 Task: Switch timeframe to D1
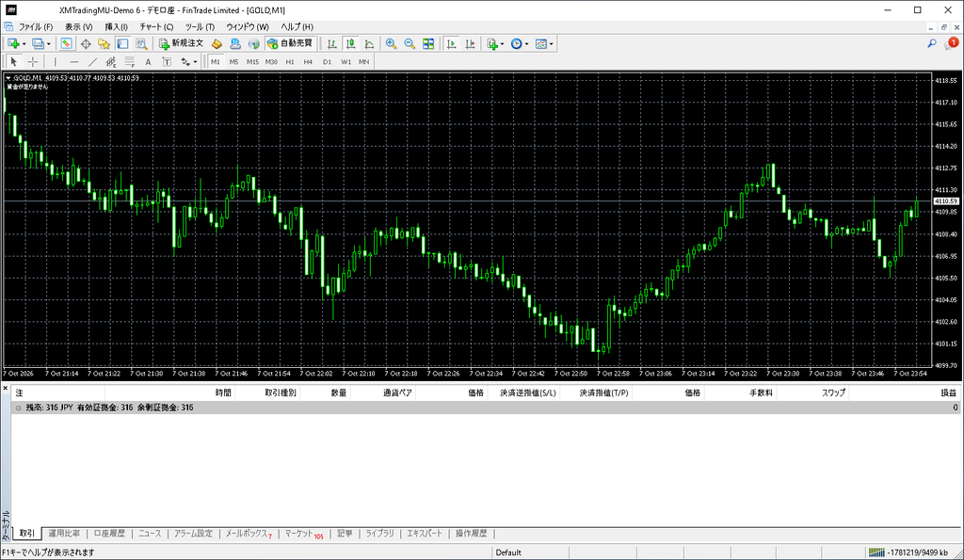tap(327, 62)
